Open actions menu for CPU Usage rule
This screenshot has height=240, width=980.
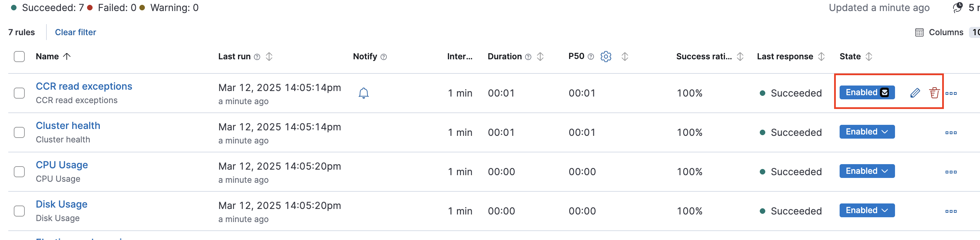(951, 171)
